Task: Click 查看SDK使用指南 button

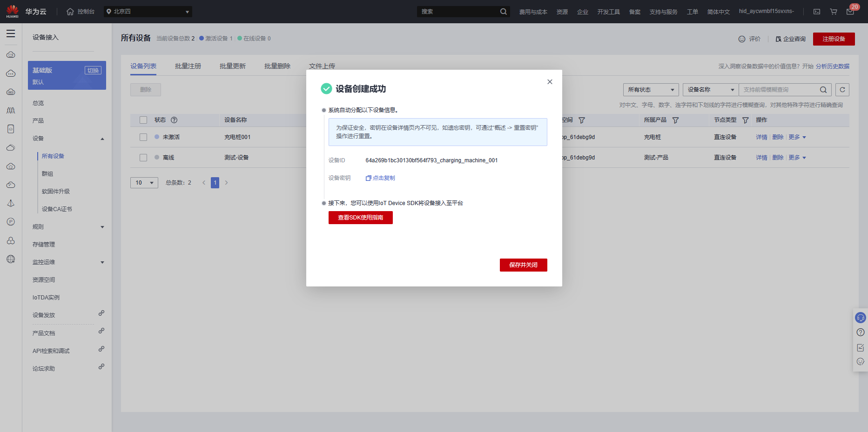Action: click(361, 218)
